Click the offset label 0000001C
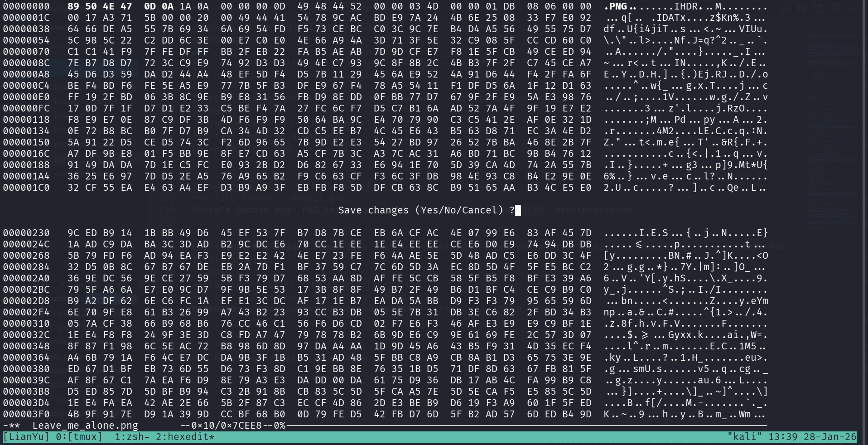Viewport: 868px width, 445px height. 26,18
